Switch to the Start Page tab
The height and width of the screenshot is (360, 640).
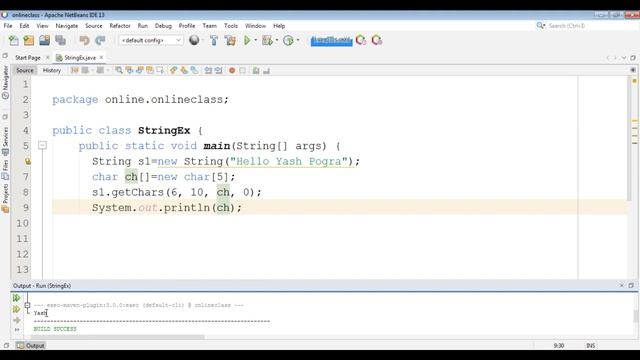pos(28,58)
